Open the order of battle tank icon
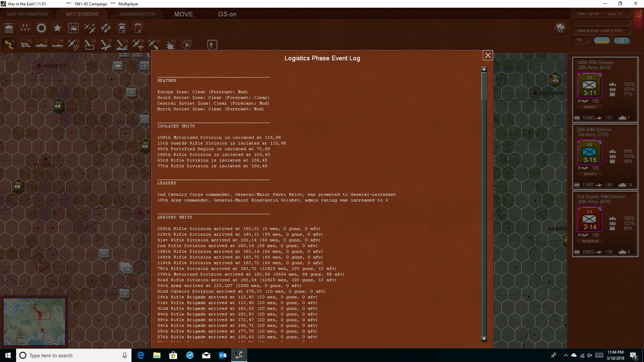This screenshot has height=362, width=644. [x=9, y=28]
